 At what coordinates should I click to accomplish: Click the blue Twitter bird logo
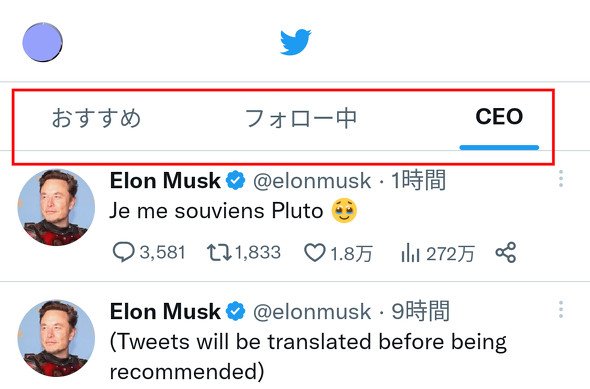295,41
